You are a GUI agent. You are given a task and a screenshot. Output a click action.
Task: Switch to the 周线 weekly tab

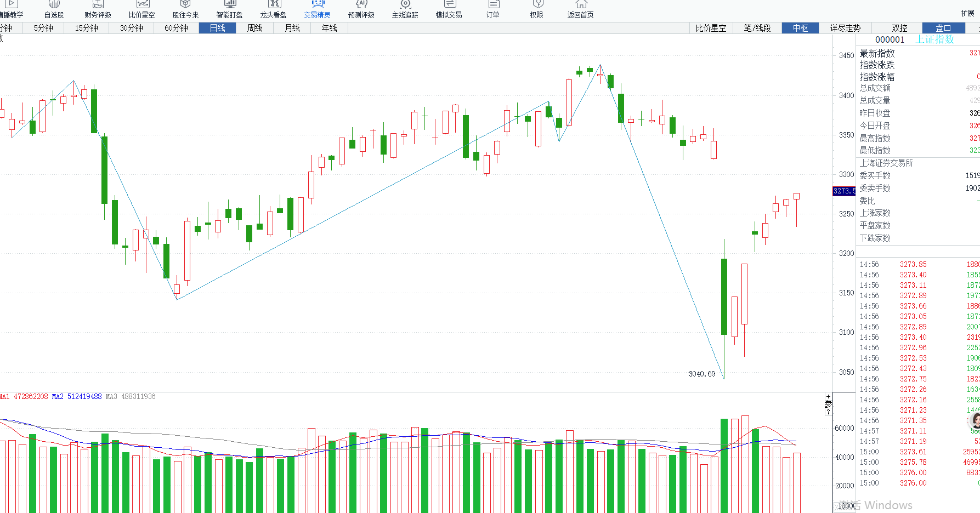tap(255, 28)
